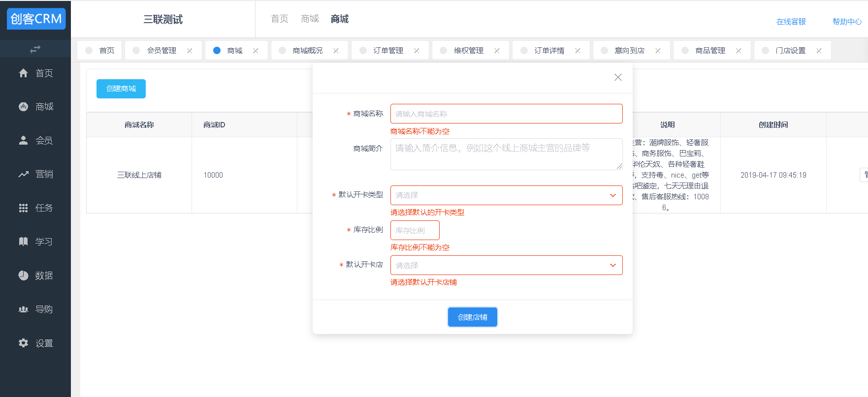This screenshot has height=397, width=868.
Task: Open the 学习 book icon in sidebar
Action: (23, 242)
